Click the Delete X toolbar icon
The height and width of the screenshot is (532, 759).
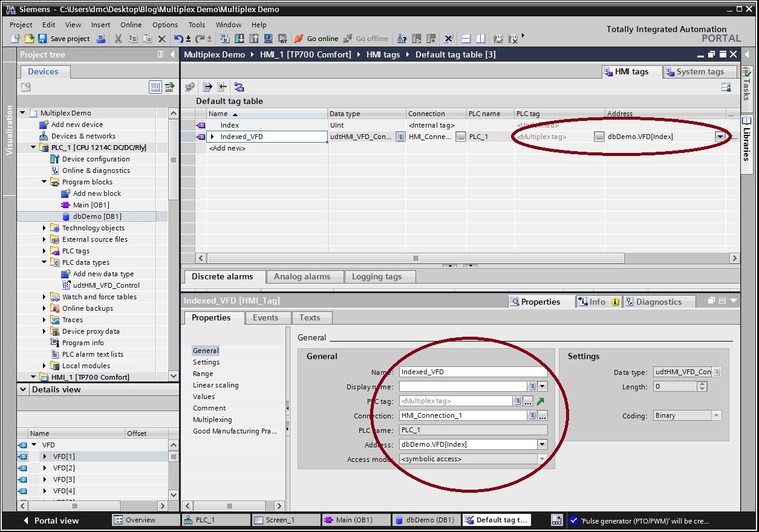pyautogui.click(x=161, y=39)
